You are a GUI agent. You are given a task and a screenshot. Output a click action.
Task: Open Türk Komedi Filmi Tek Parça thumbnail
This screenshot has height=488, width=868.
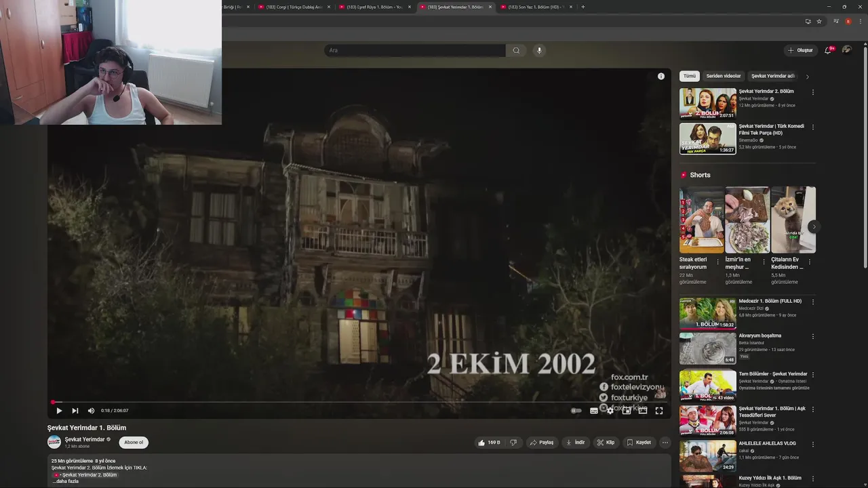(x=708, y=138)
